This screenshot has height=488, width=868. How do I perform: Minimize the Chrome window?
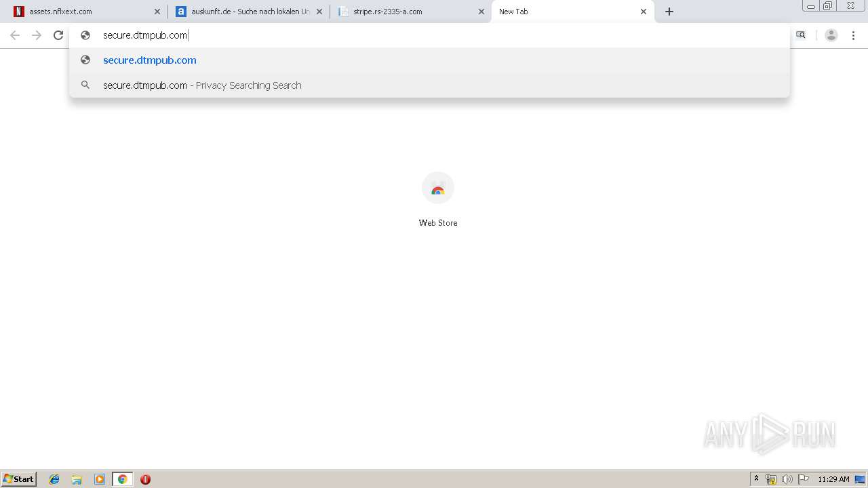coord(811,6)
